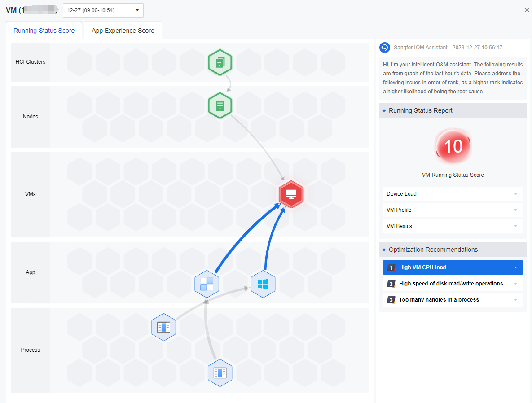Image resolution: width=532 pixels, height=403 pixels.
Task: Open high disk read/write speed recommendation
Action: (453, 284)
